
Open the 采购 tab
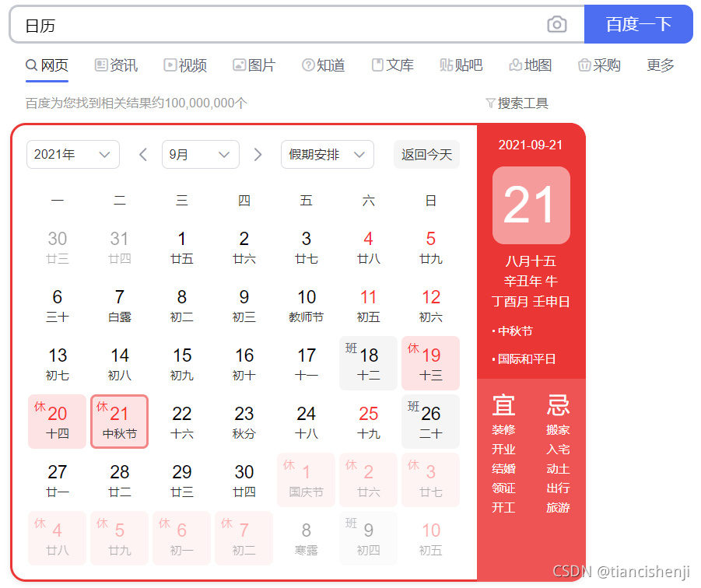tap(600, 65)
